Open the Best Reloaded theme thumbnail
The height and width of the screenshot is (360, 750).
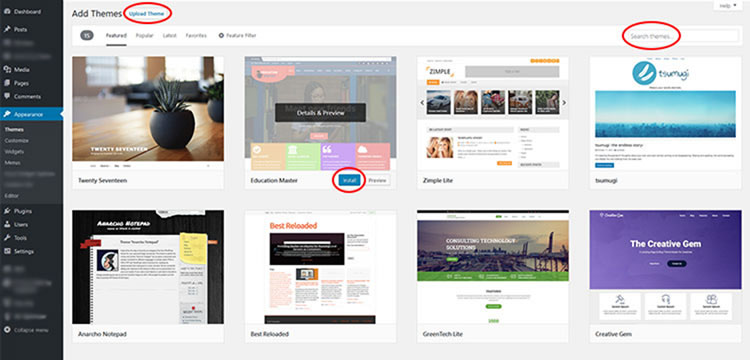click(x=320, y=267)
